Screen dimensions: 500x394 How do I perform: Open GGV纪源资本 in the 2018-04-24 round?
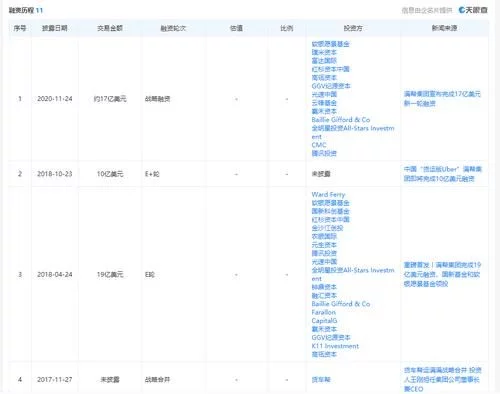coord(331,338)
